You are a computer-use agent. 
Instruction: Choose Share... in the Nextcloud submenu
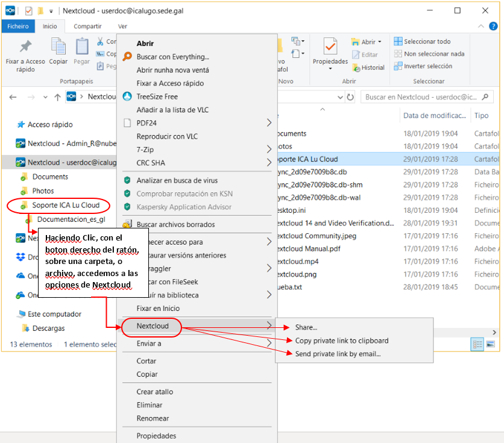pyautogui.click(x=306, y=327)
